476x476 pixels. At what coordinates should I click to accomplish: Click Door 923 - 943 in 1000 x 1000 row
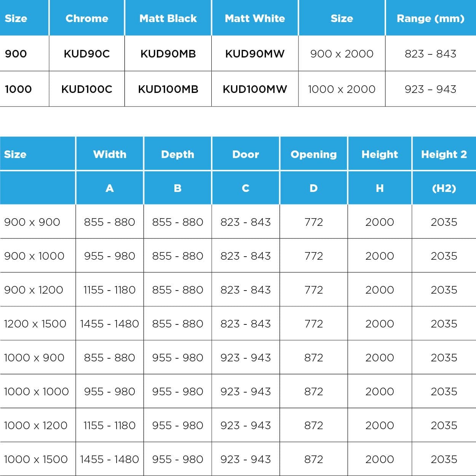[x=246, y=391]
